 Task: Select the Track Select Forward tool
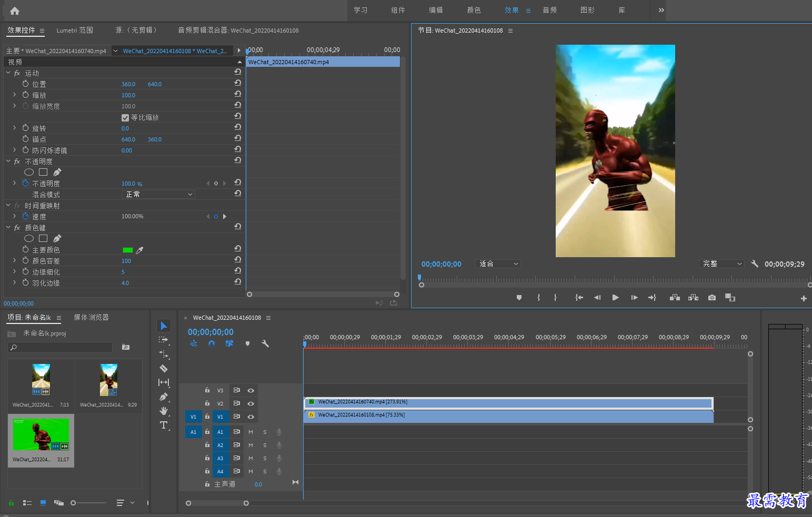click(x=164, y=340)
